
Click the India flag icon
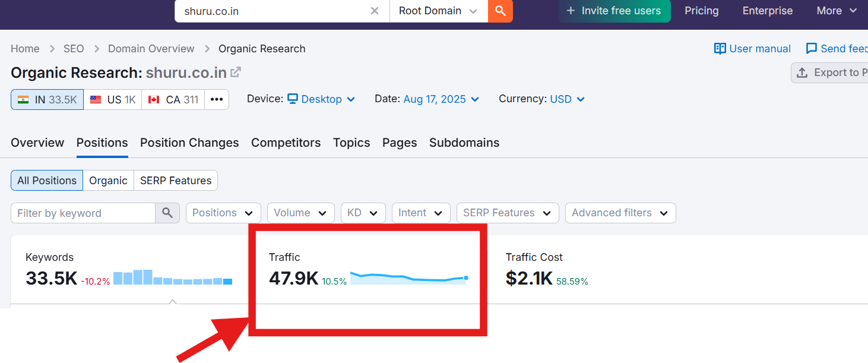(24, 100)
